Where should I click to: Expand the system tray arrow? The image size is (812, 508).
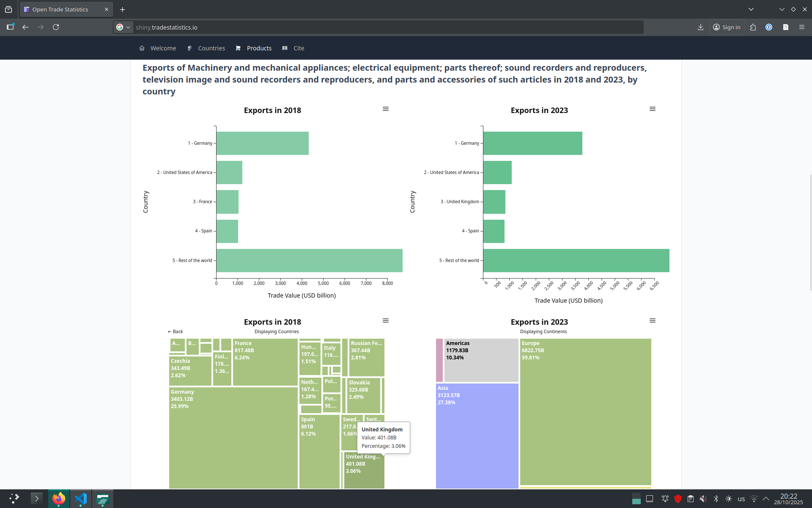[765, 499]
